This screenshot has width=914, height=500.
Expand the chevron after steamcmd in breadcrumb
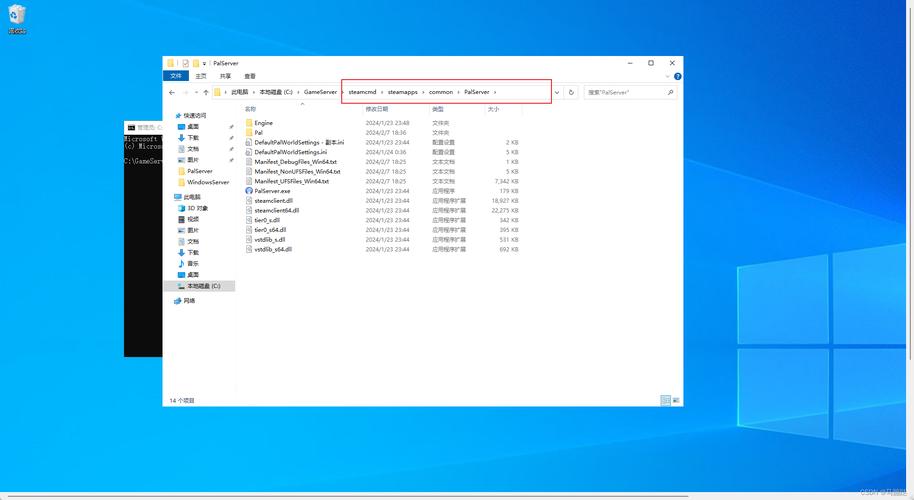382,92
